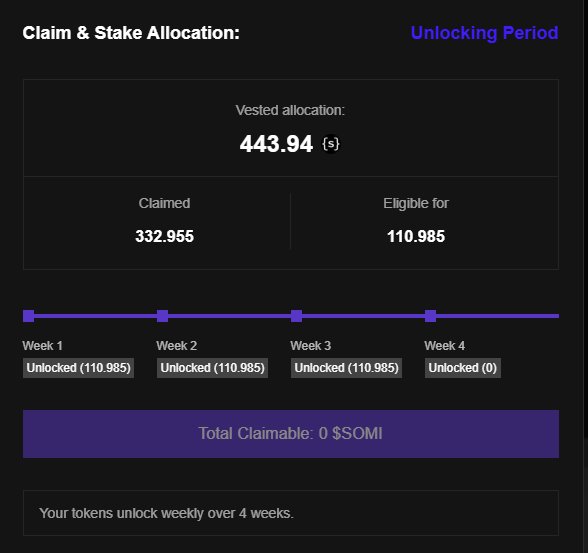This screenshot has width=588, height=553.
Task: Click the Eligible for value 110.985
Action: [x=416, y=237]
